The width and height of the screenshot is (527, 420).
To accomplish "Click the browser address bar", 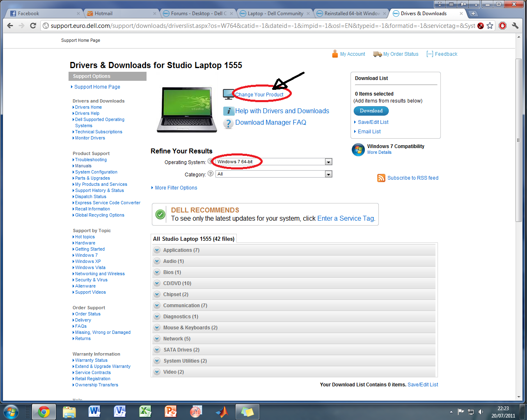I will click(x=262, y=25).
